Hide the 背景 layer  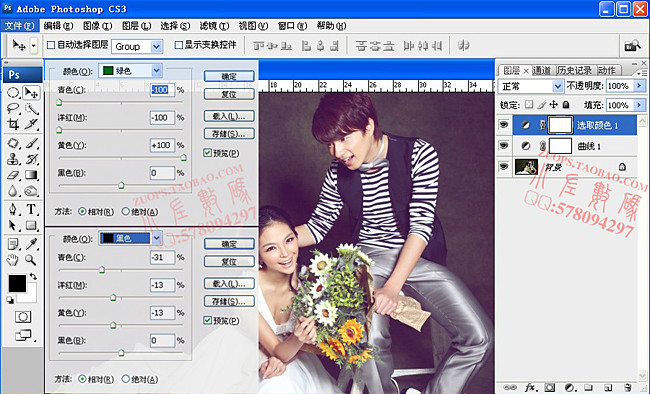(x=504, y=166)
